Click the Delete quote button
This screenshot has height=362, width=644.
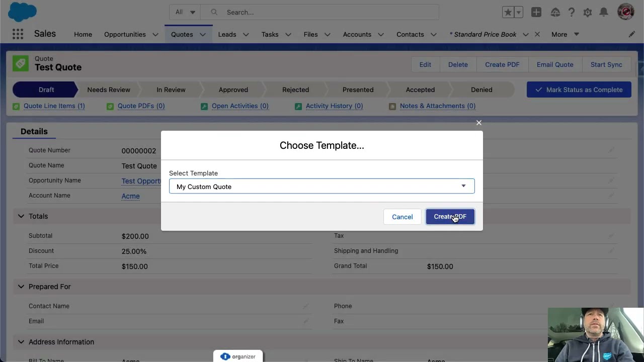[458, 64]
